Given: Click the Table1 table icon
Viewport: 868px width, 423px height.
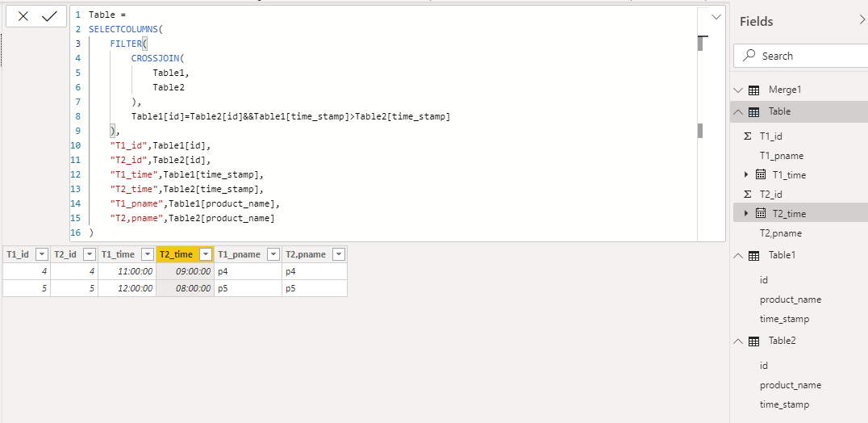Looking at the screenshot, I should [753, 256].
